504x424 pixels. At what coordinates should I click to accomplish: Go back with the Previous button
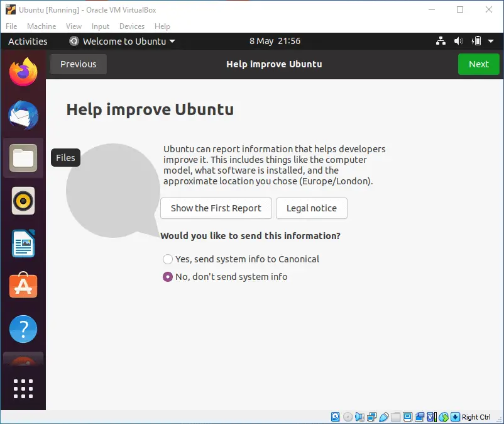point(79,64)
